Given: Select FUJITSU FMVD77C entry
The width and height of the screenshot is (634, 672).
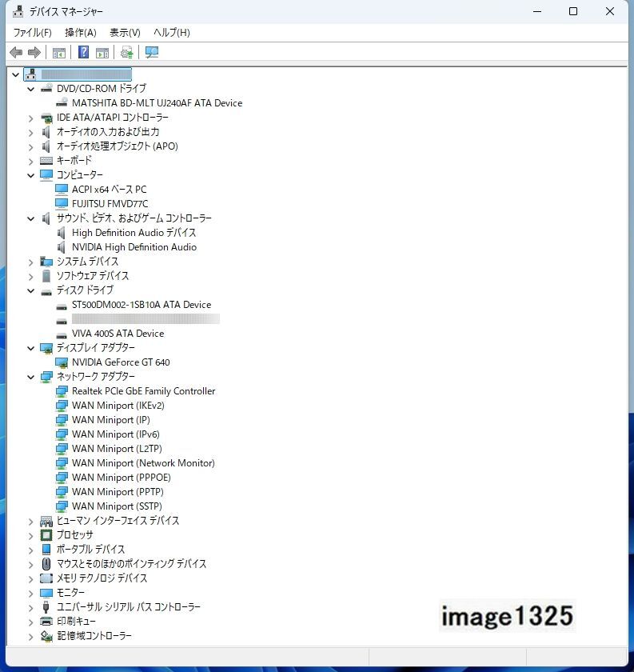Looking at the screenshot, I should [x=110, y=203].
